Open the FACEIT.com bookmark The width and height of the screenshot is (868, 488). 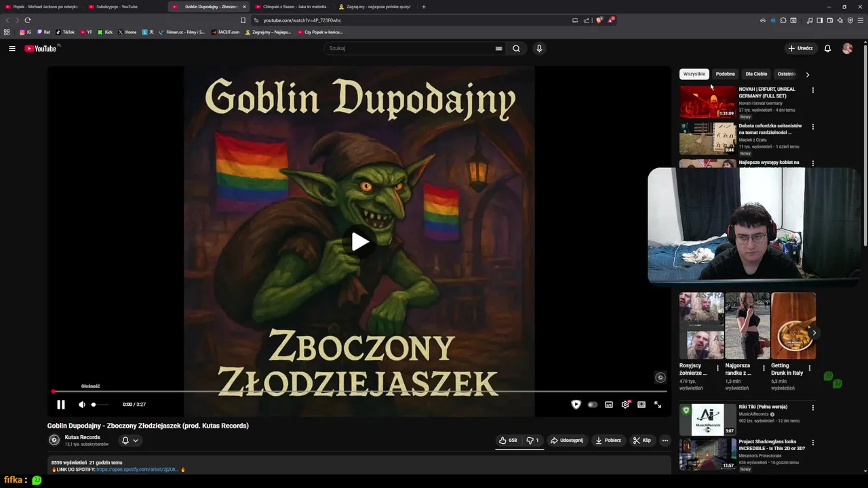(225, 32)
